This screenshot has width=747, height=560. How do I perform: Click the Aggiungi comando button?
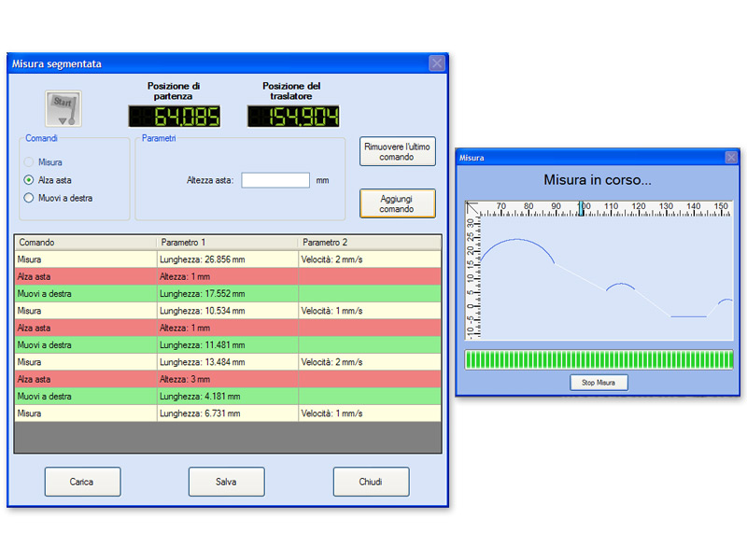[x=397, y=203]
